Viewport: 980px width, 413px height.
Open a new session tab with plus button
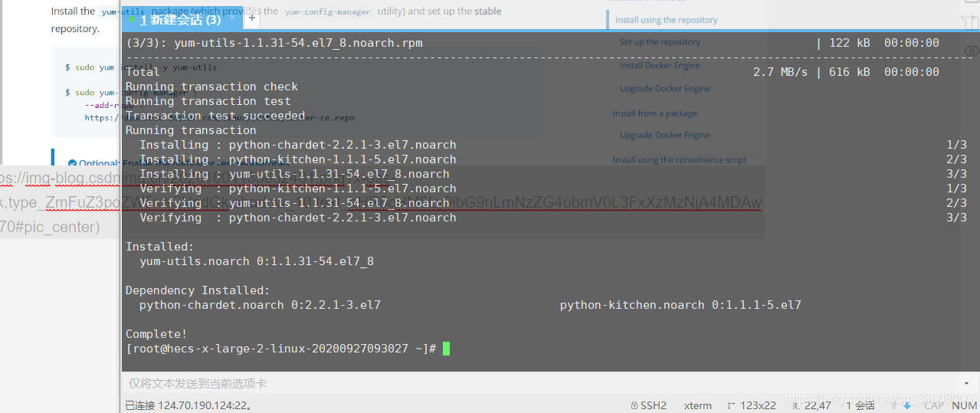(x=252, y=18)
